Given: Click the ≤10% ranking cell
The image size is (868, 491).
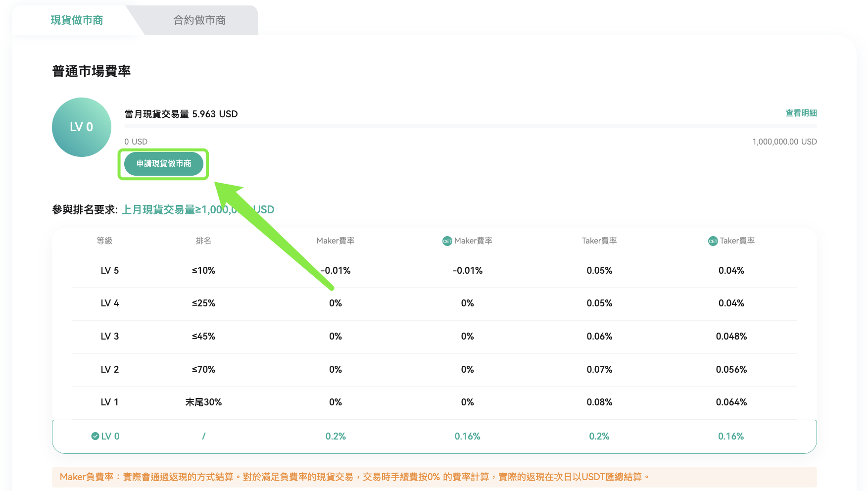Looking at the screenshot, I should point(203,271).
